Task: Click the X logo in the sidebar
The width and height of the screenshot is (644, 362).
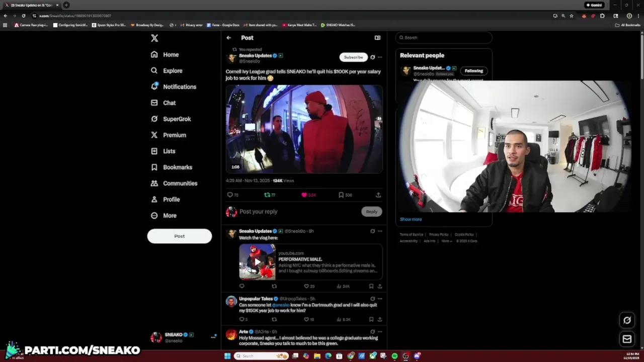Action: [x=154, y=38]
